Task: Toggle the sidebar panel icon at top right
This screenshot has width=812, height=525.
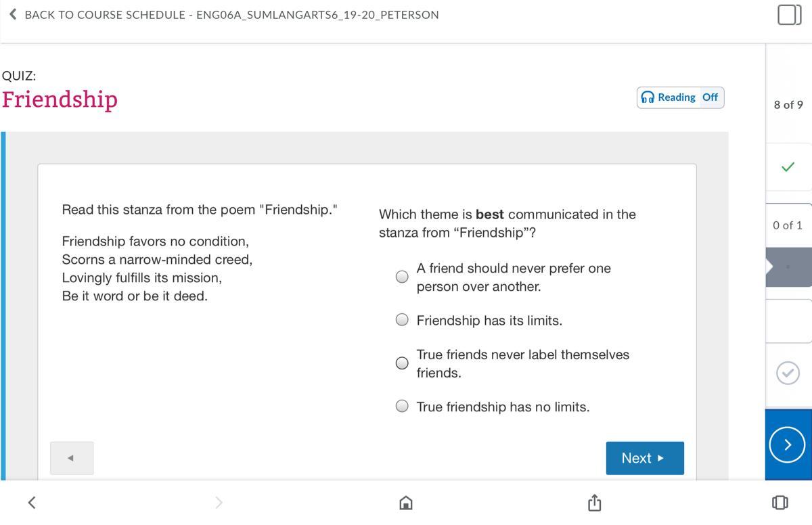Action: click(788, 14)
